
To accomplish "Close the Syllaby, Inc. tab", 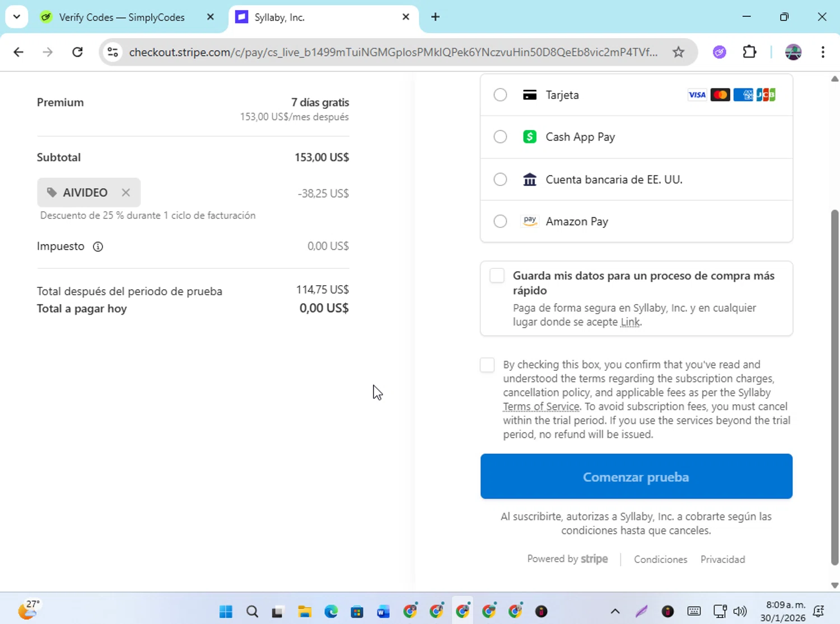I will (x=406, y=17).
